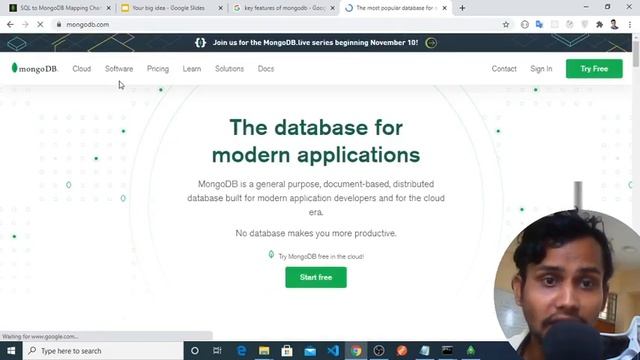Open terminal window icon in taskbar

[447, 351]
